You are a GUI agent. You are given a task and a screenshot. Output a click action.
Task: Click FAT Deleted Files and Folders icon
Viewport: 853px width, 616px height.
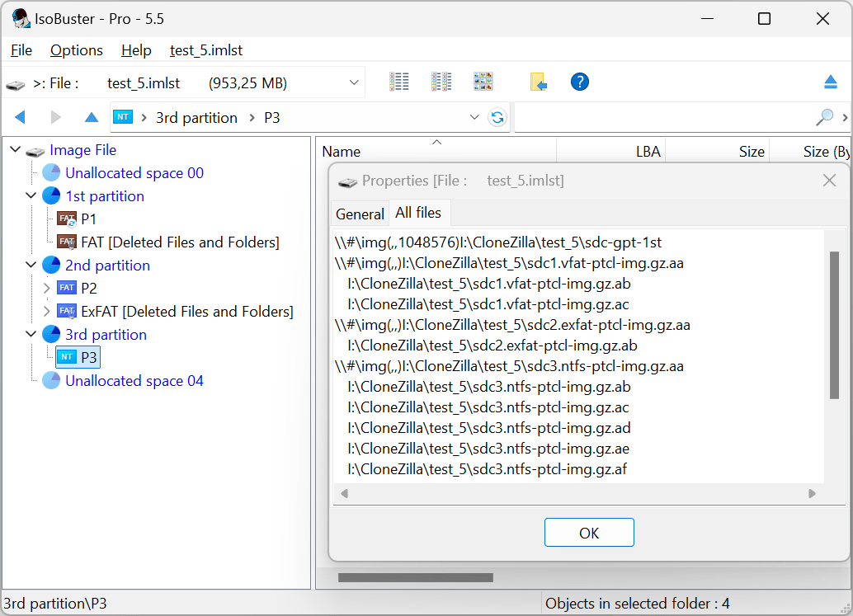67,242
